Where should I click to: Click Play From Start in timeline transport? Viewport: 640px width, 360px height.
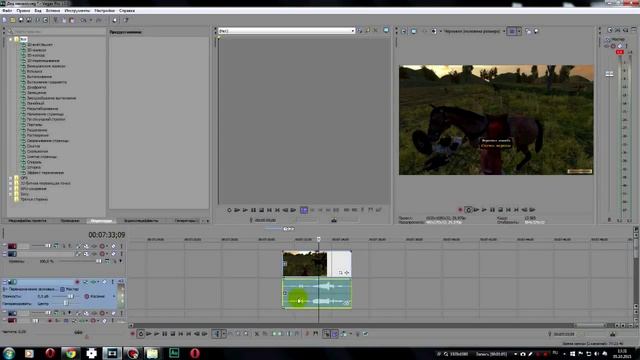[x=149, y=334]
